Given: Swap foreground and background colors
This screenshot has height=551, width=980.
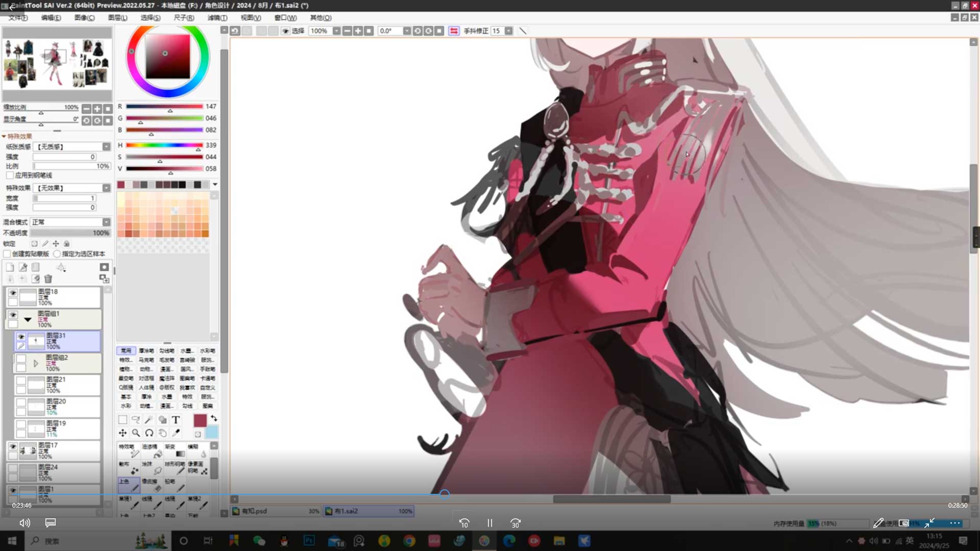Looking at the screenshot, I should [214, 418].
